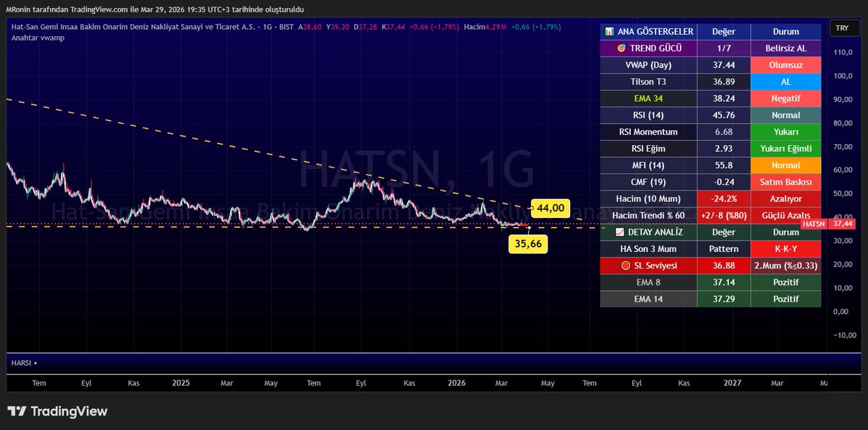
Task: Click the yellow 44,00 price label
Action: pyautogui.click(x=550, y=208)
